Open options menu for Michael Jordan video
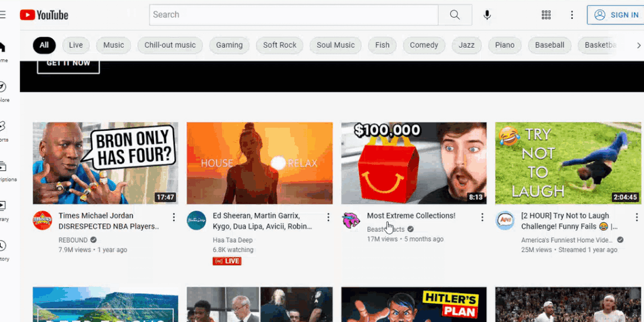The width and height of the screenshot is (644, 322). point(174,217)
